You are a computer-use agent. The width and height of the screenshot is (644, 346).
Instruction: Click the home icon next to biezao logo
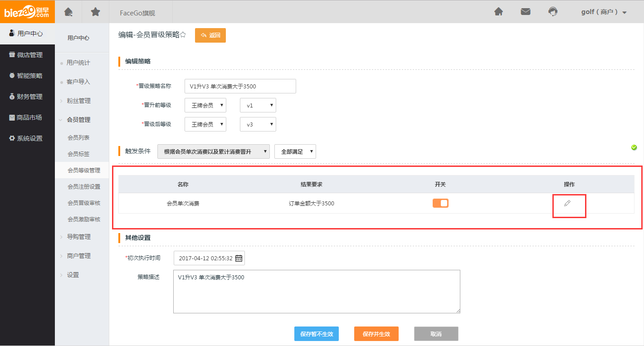(x=68, y=12)
